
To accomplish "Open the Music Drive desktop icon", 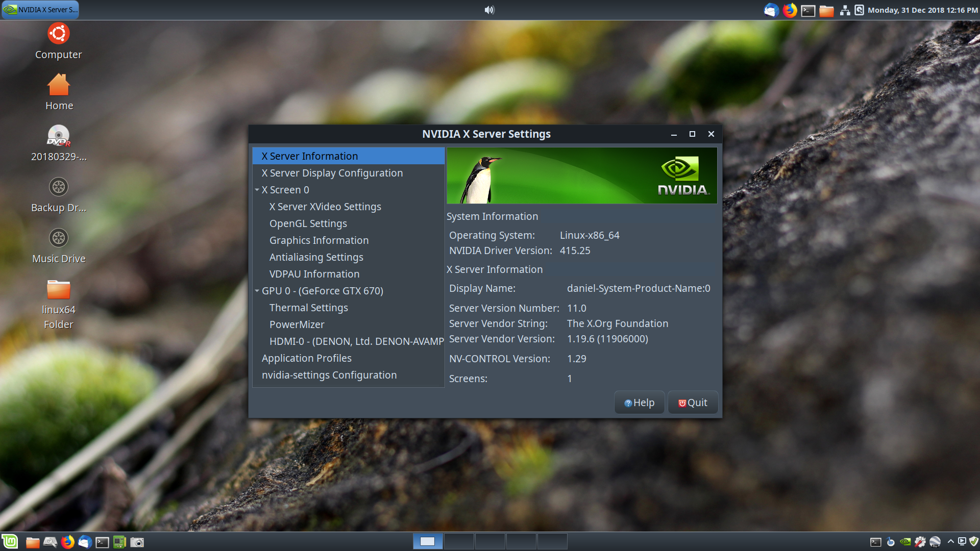I will (x=59, y=245).
